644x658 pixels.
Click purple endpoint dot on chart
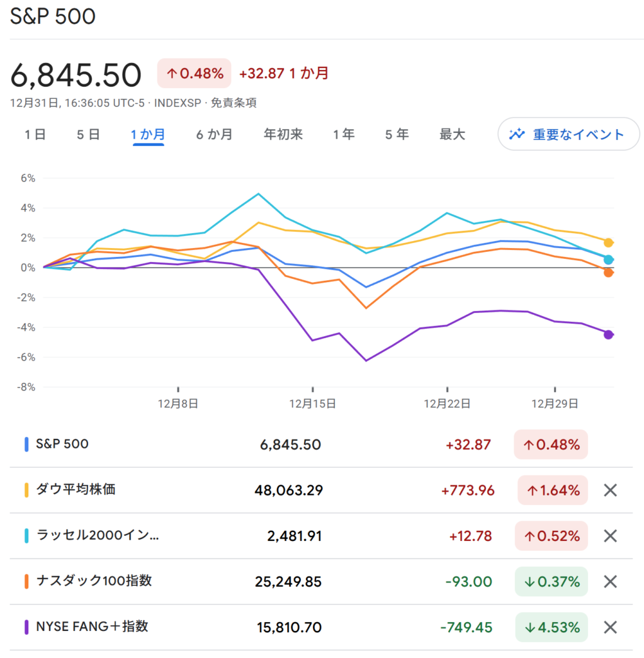coord(608,334)
